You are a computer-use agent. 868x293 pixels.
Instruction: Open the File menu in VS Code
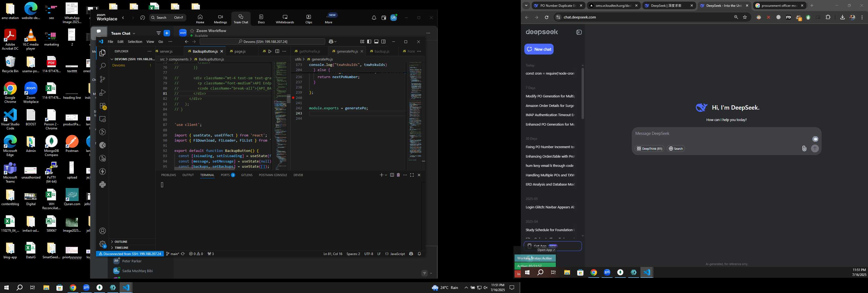(110, 42)
